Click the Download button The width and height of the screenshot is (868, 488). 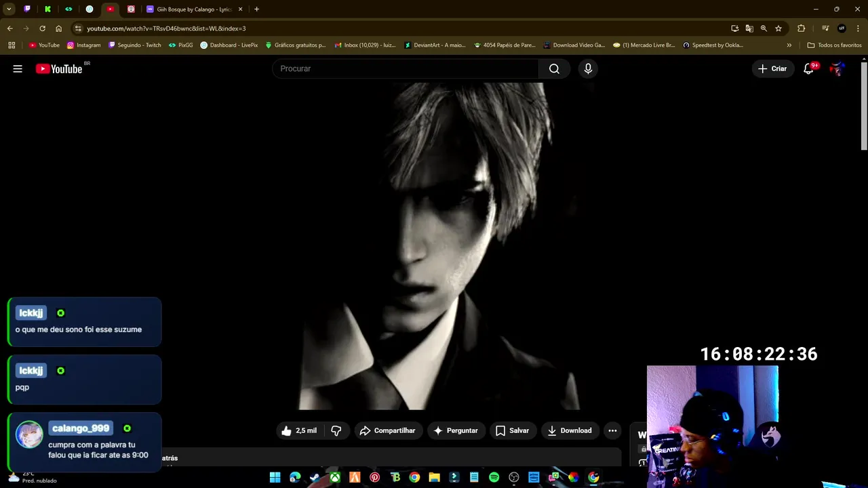[x=570, y=430]
